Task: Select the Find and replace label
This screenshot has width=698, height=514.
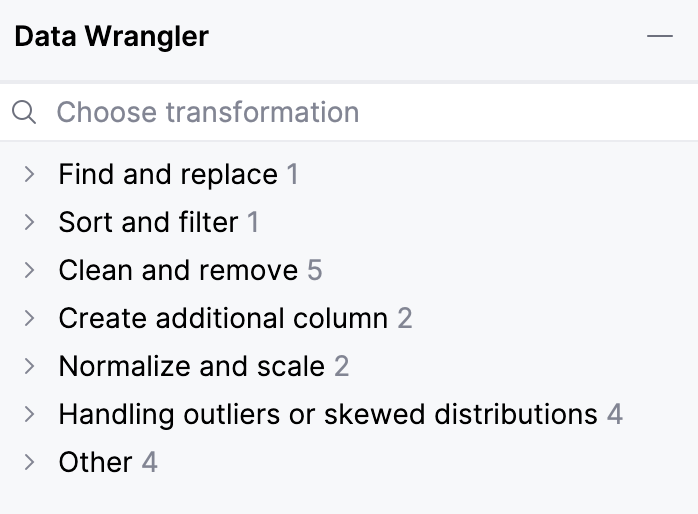Action: pyautogui.click(x=168, y=174)
